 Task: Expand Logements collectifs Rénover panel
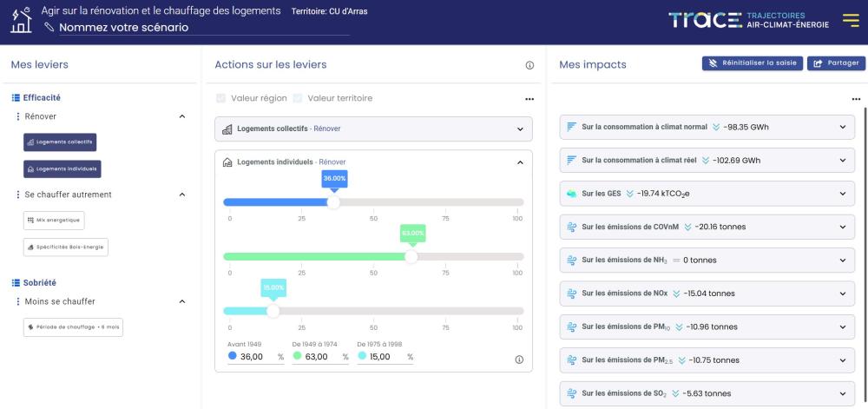pyautogui.click(x=520, y=129)
